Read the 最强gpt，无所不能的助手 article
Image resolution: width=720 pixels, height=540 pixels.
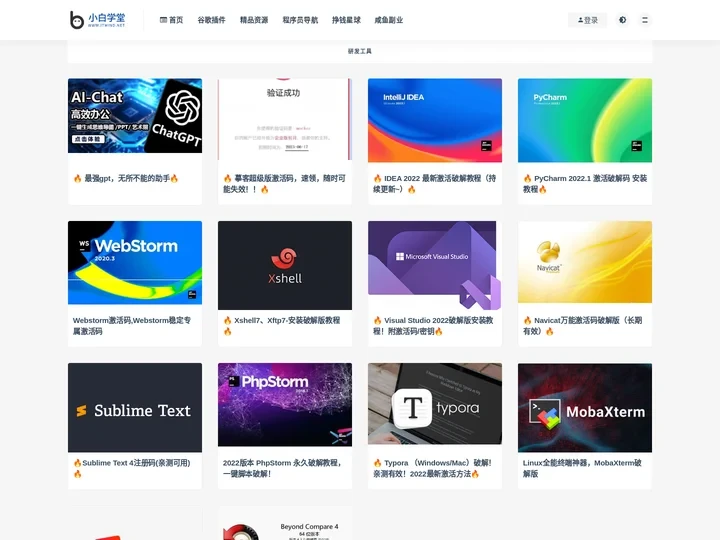125,178
